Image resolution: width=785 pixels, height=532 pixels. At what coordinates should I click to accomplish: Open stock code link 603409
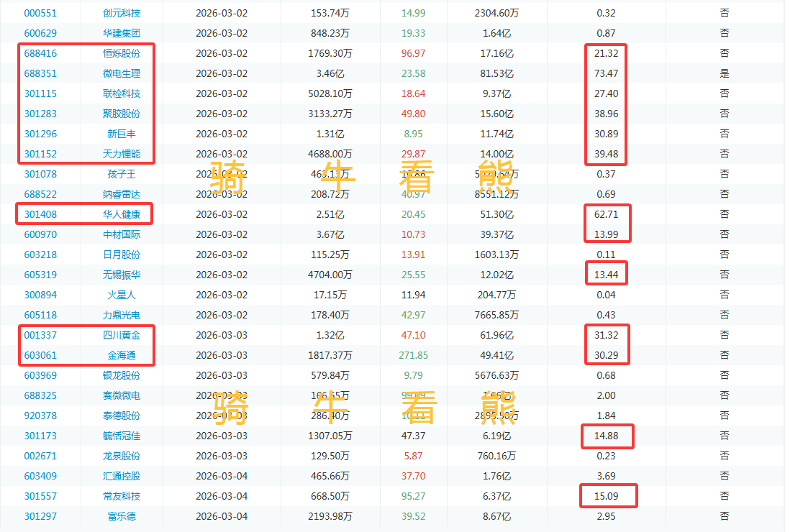click(x=40, y=476)
